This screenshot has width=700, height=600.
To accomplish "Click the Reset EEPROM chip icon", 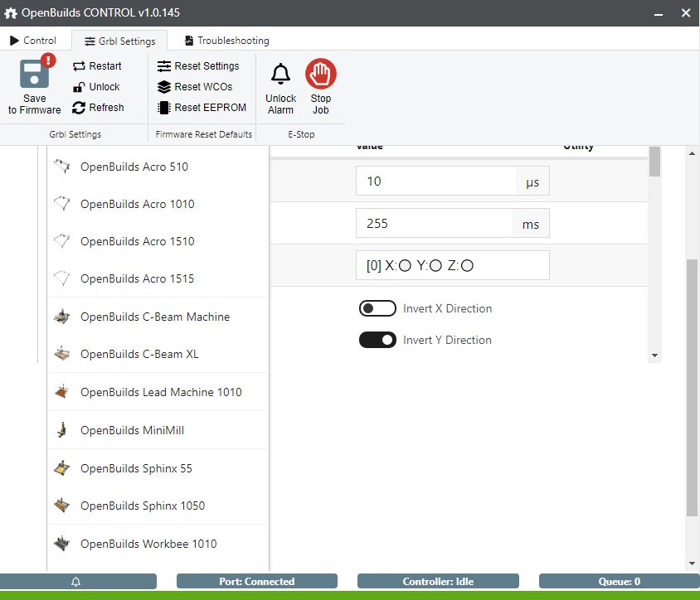I will point(164,108).
